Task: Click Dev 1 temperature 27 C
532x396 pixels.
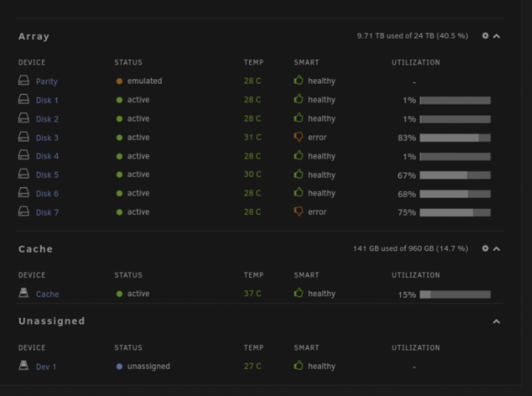Action: pos(253,366)
